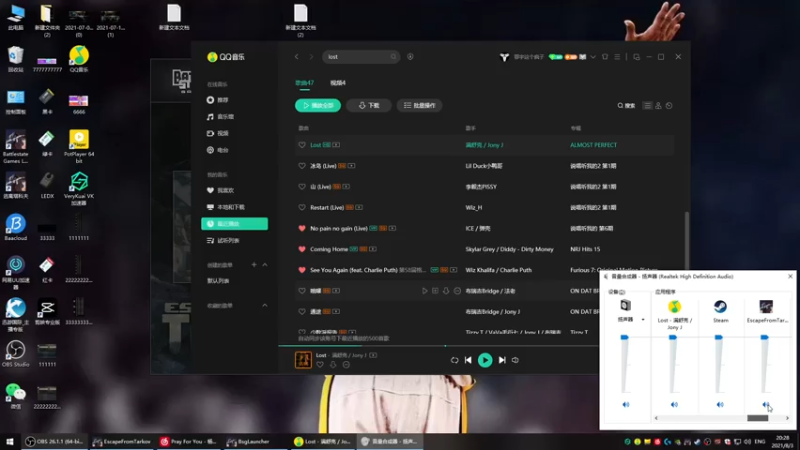The image size is (800, 450).
Task: Click the clock (by time) sort icon
Action: click(x=669, y=106)
